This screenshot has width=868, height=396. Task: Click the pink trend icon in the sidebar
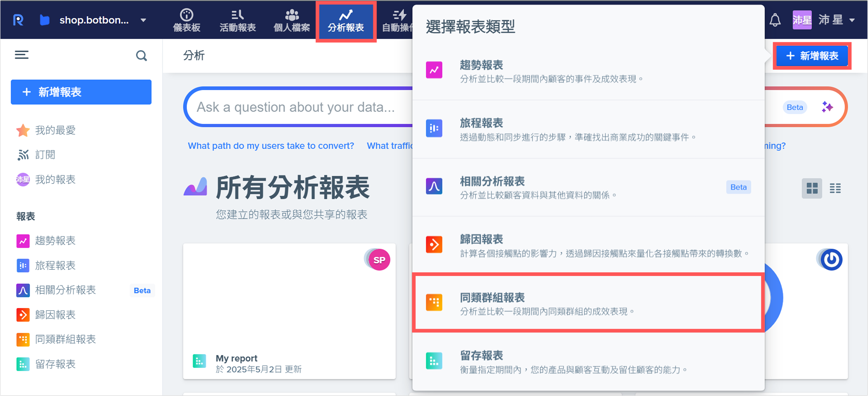(23, 241)
